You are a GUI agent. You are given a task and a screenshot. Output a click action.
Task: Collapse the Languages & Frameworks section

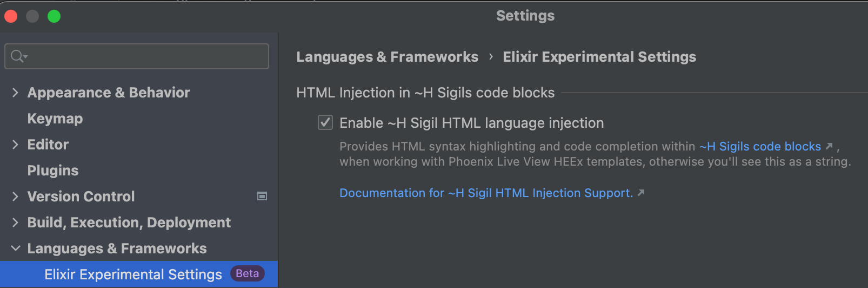15,248
